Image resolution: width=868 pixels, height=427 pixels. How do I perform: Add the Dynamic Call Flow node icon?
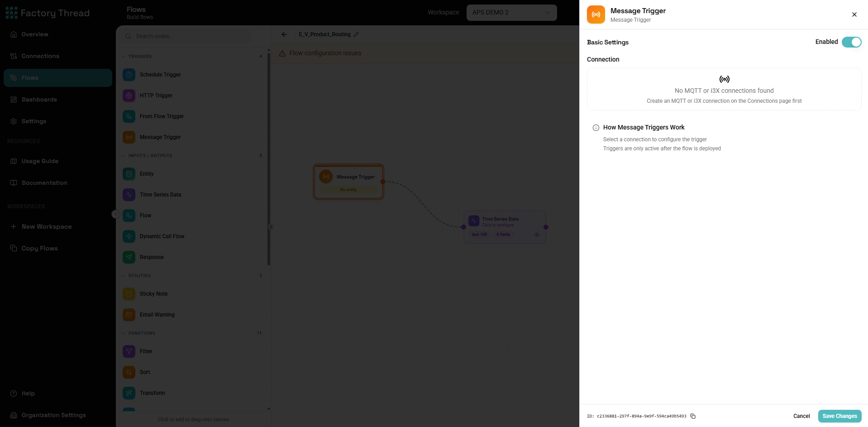click(x=129, y=236)
